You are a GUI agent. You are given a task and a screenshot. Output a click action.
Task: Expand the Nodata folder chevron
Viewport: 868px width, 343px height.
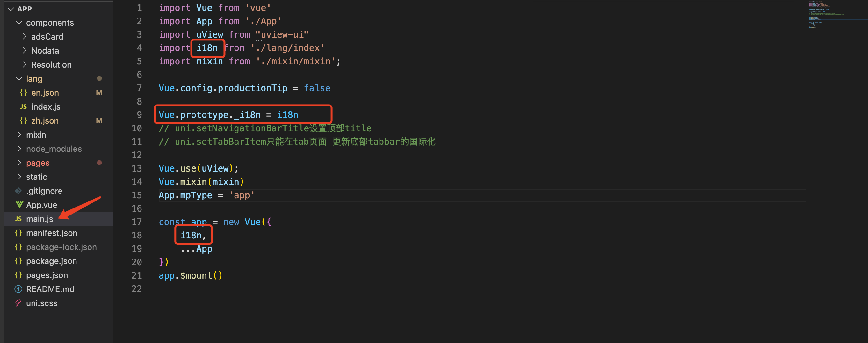[24, 51]
